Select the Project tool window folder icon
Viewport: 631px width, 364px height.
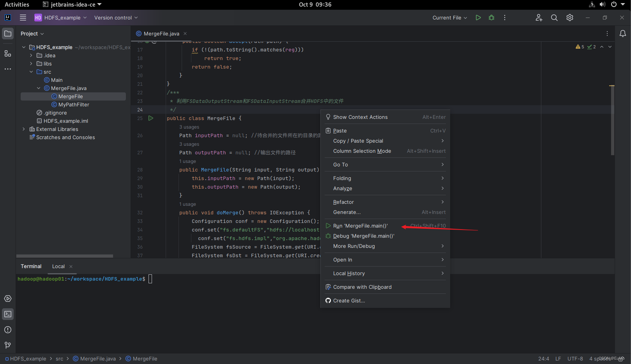(x=8, y=34)
